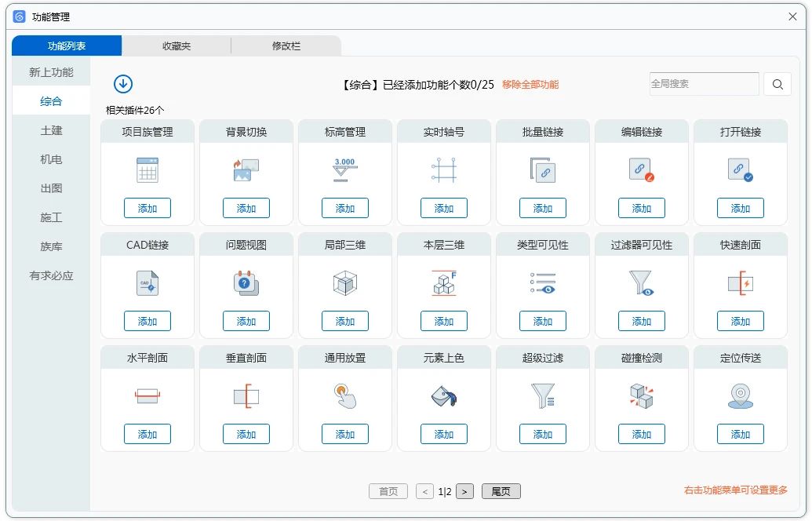The image size is (812, 521).
Task: Add the 打开链接 function
Action: coord(741,208)
